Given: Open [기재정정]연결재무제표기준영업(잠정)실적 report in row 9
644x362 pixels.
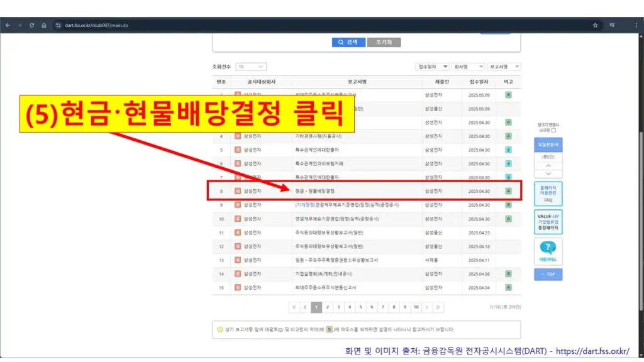Looking at the screenshot, I should (347, 205).
